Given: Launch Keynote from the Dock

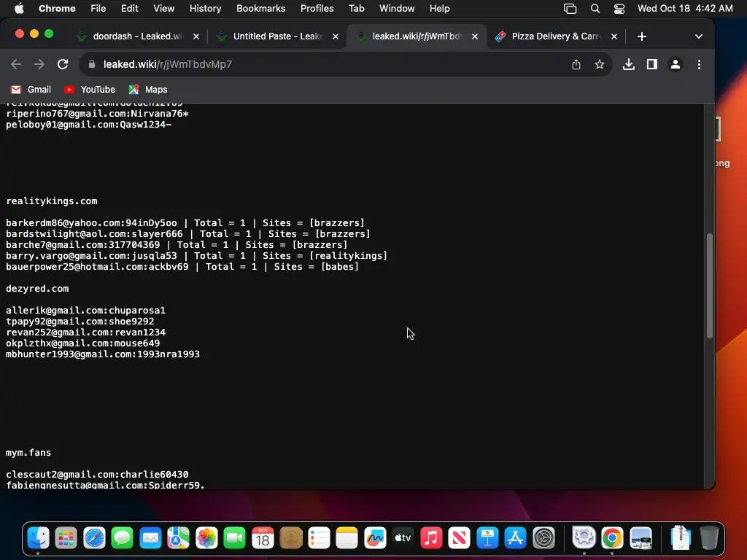Looking at the screenshot, I should [487, 538].
